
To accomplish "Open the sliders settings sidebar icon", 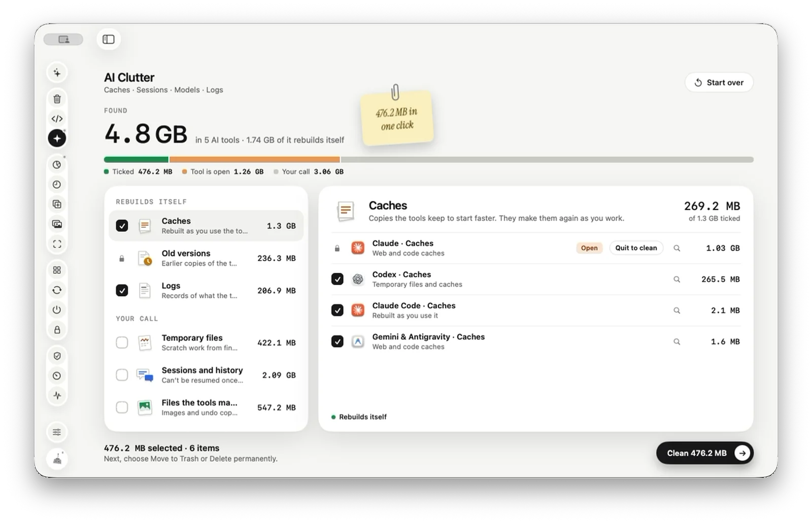I will (57, 432).
